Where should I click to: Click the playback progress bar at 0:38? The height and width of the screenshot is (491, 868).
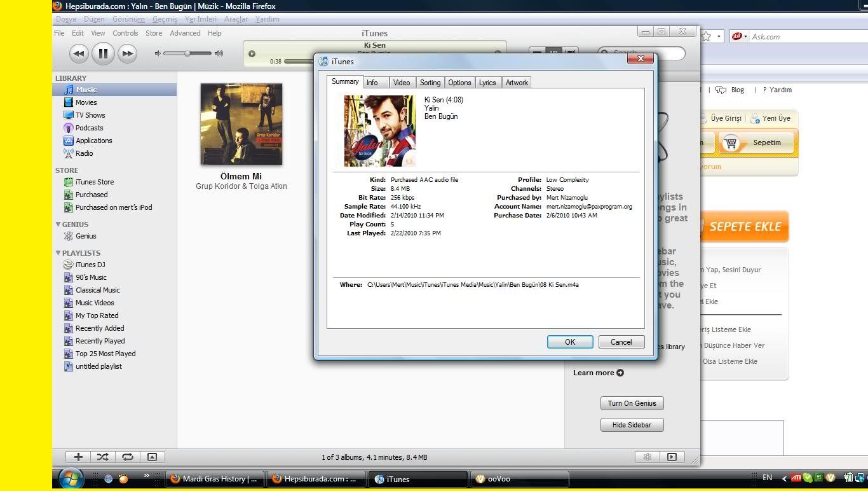tap(299, 62)
